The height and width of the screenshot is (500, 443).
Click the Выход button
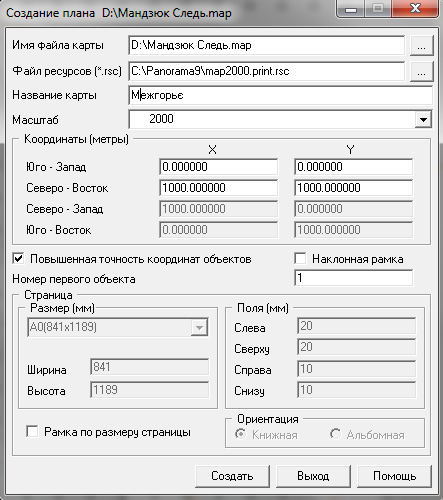[313, 476]
